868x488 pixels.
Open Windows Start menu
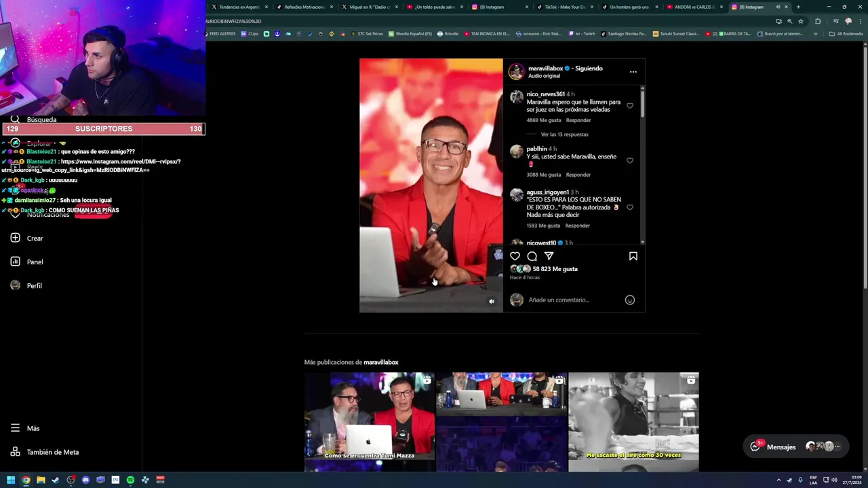10,480
